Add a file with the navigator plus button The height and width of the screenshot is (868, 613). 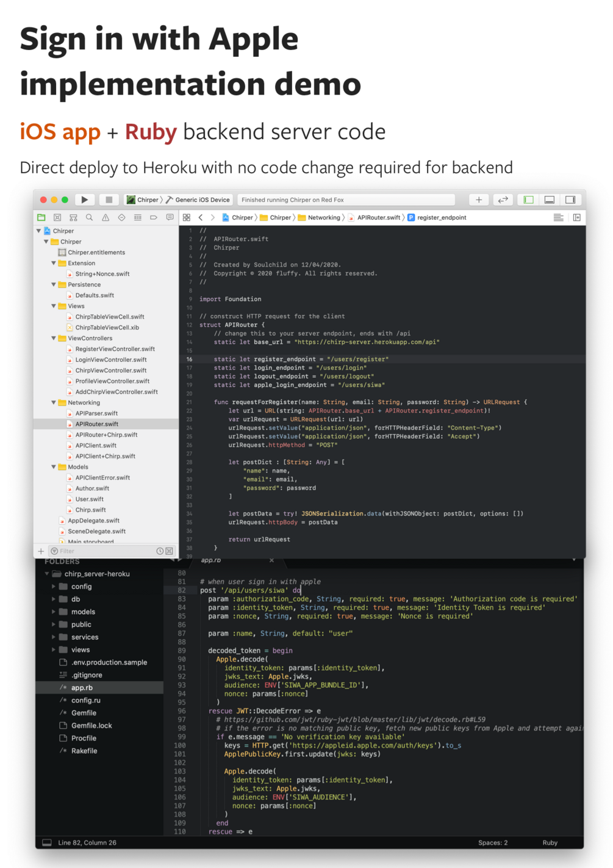pyautogui.click(x=41, y=551)
